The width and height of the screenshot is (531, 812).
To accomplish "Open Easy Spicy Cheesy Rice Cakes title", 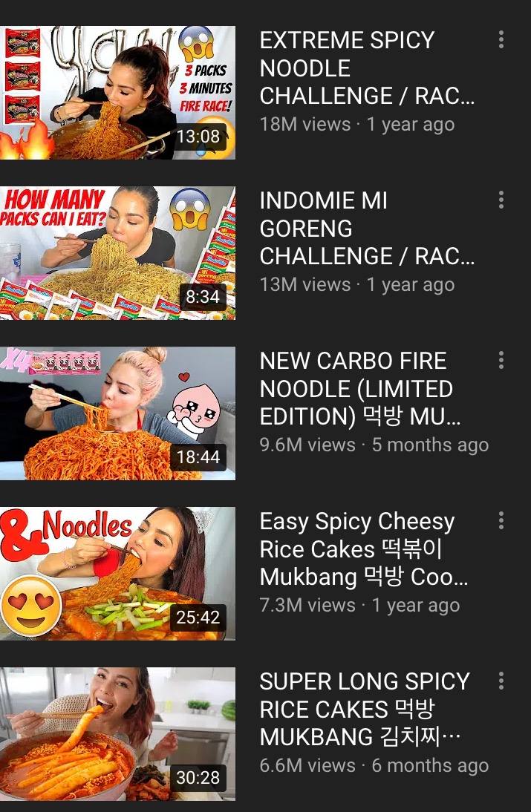I will 364,549.
